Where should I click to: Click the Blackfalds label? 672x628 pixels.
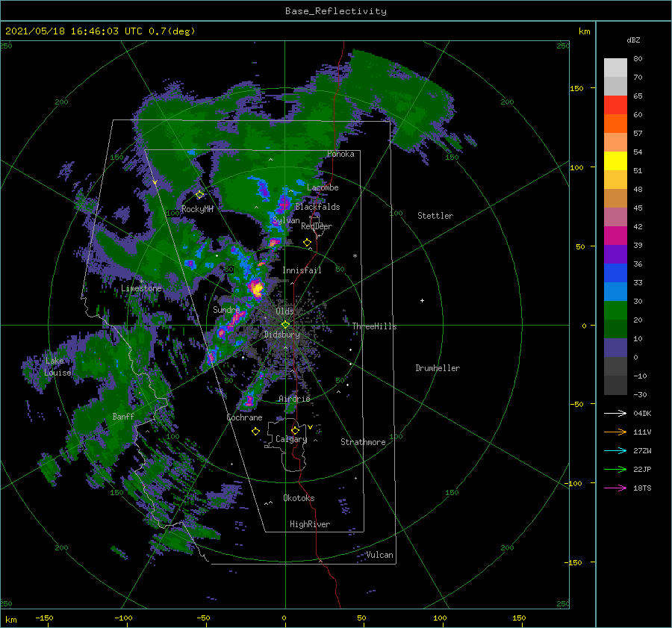coord(317,207)
